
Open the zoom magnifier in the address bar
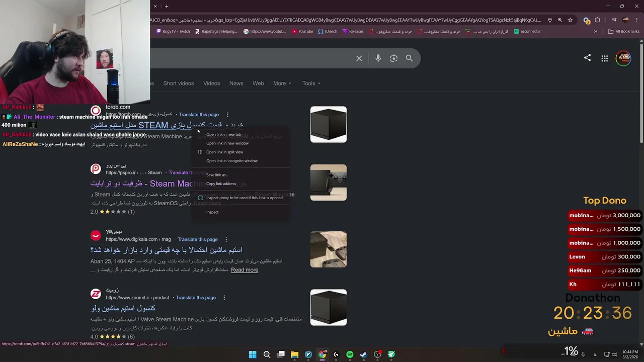pos(560,20)
